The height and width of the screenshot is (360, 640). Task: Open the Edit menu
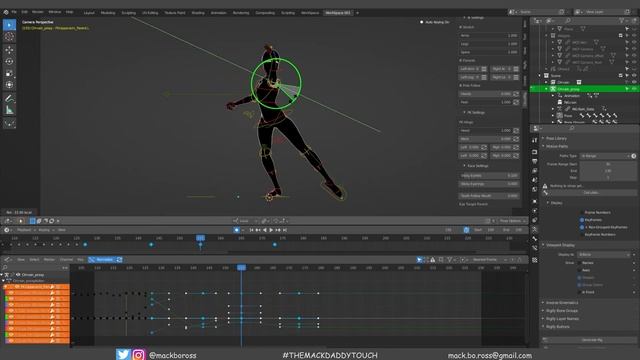tap(25, 12)
